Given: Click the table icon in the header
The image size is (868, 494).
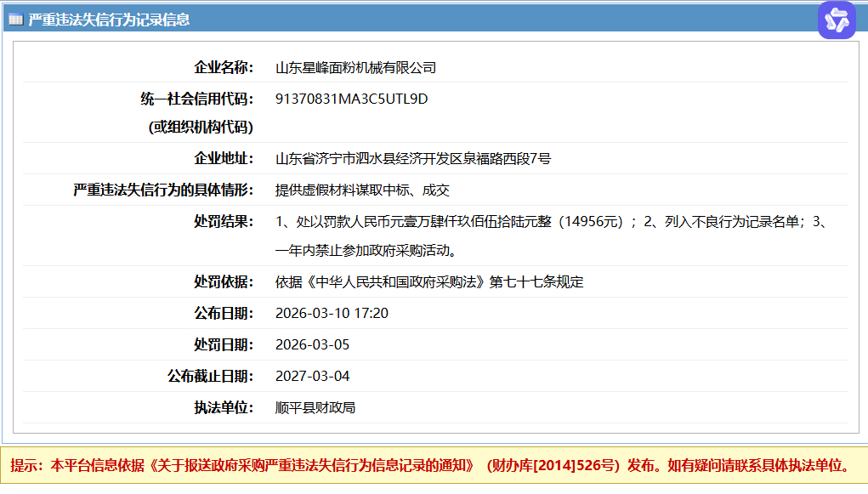Looking at the screenshot, I should click(x=15, y=20).
